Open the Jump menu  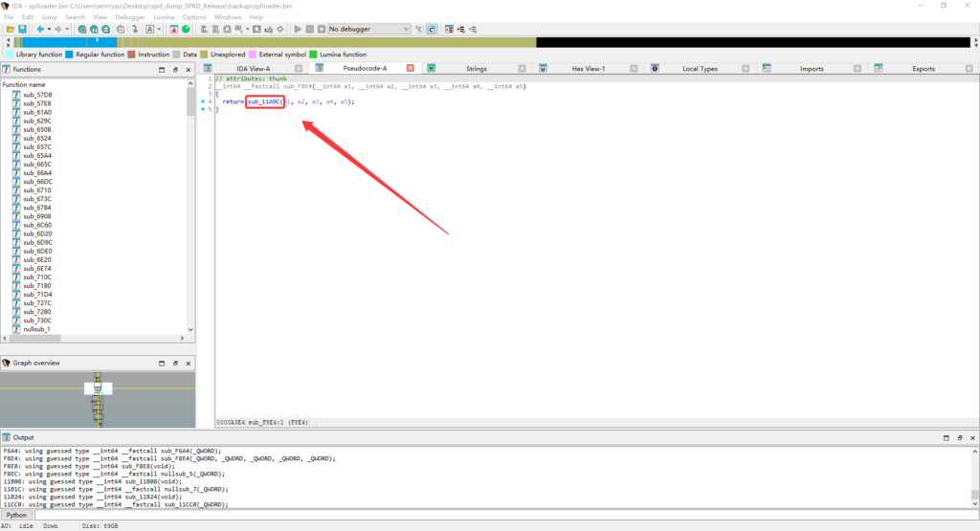(x=49, y=17)
